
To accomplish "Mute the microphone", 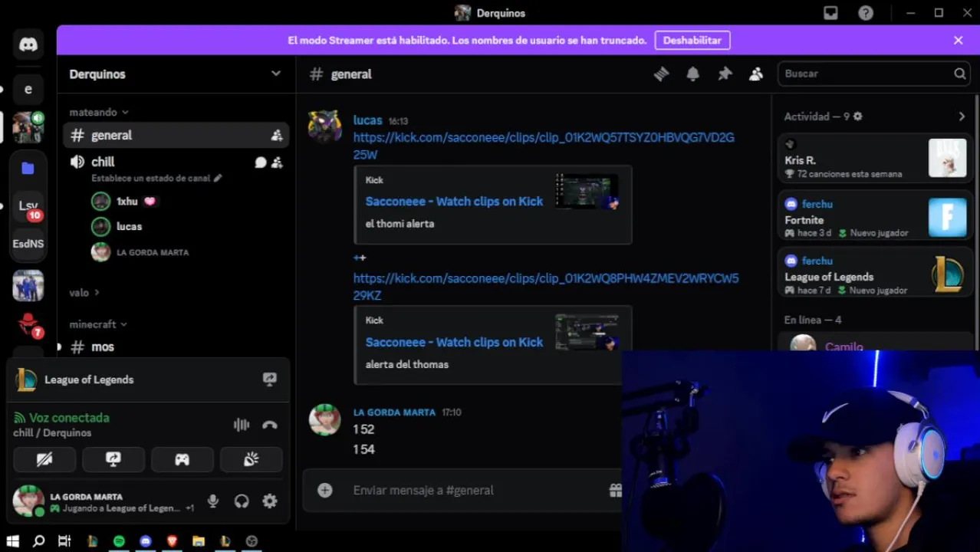I will (x=213, y=501).
